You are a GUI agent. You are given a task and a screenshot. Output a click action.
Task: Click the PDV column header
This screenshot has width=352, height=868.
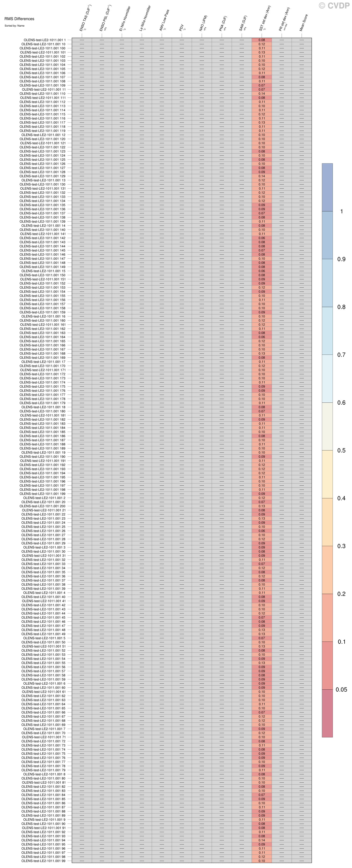[x=181, y=29]
